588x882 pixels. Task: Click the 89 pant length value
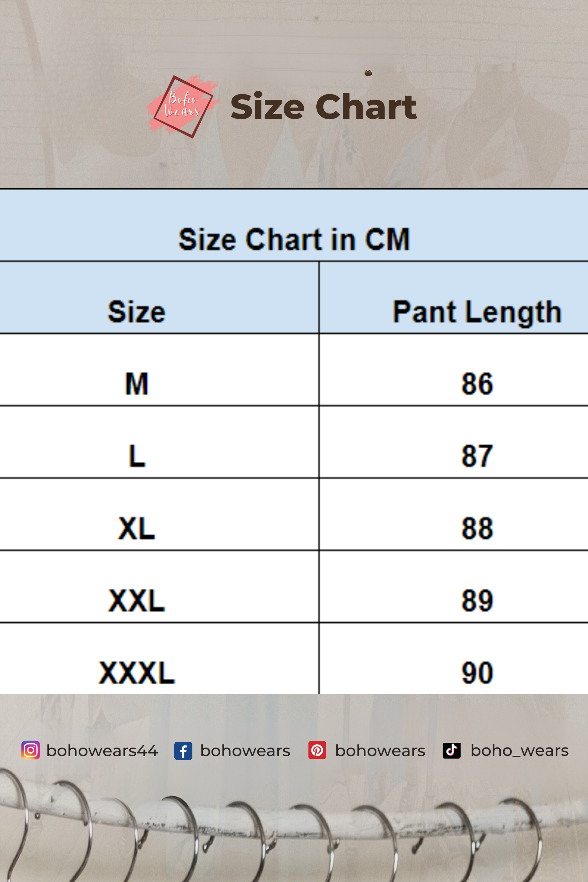(x=477, y=600)
